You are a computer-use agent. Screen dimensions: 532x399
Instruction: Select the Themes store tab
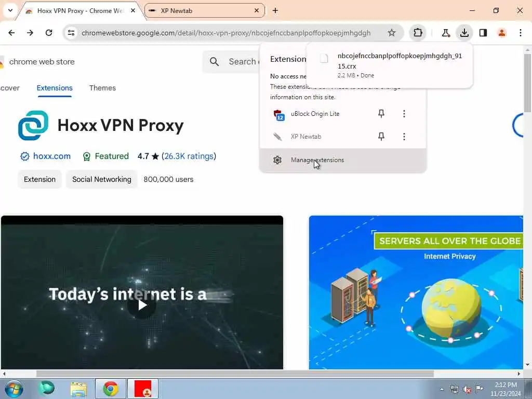point(102,88)
